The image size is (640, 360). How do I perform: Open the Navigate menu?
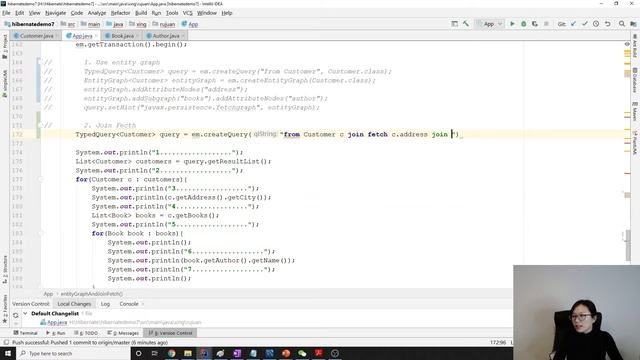[x=56, y=13]
